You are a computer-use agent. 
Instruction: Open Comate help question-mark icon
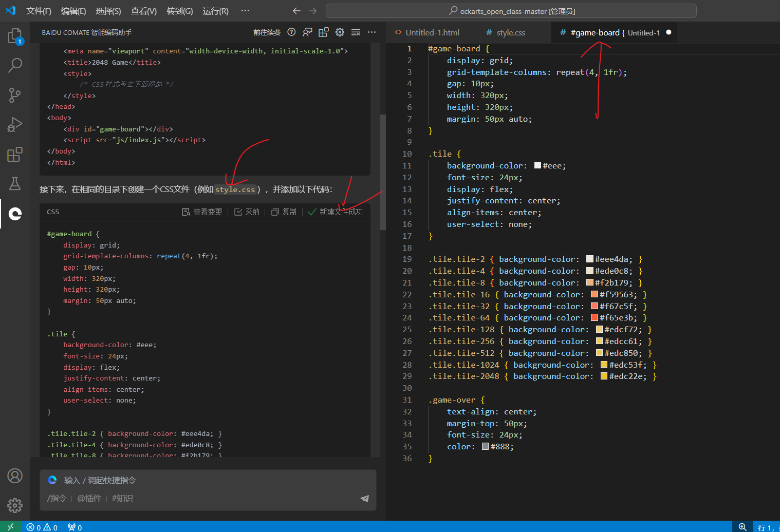pos(291,32)
